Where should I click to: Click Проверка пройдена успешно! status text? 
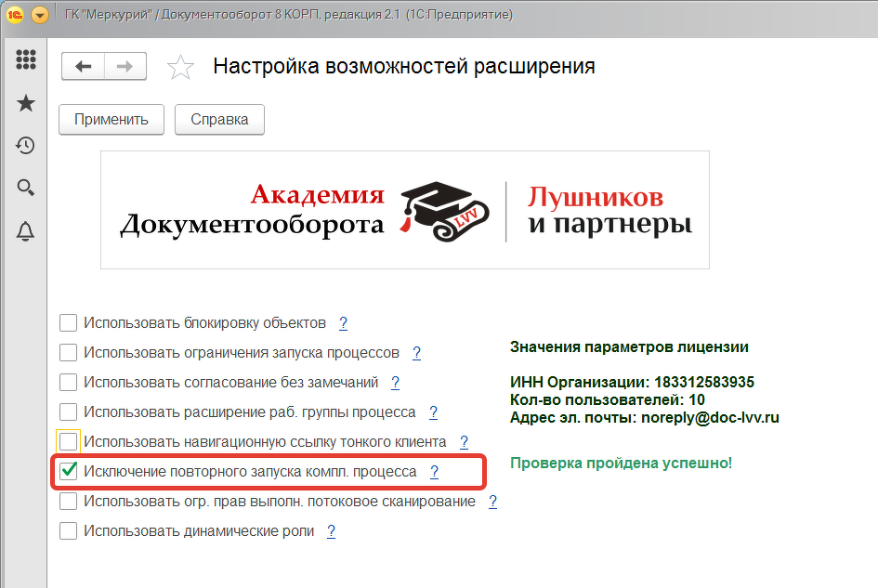(x=621, y=464)
